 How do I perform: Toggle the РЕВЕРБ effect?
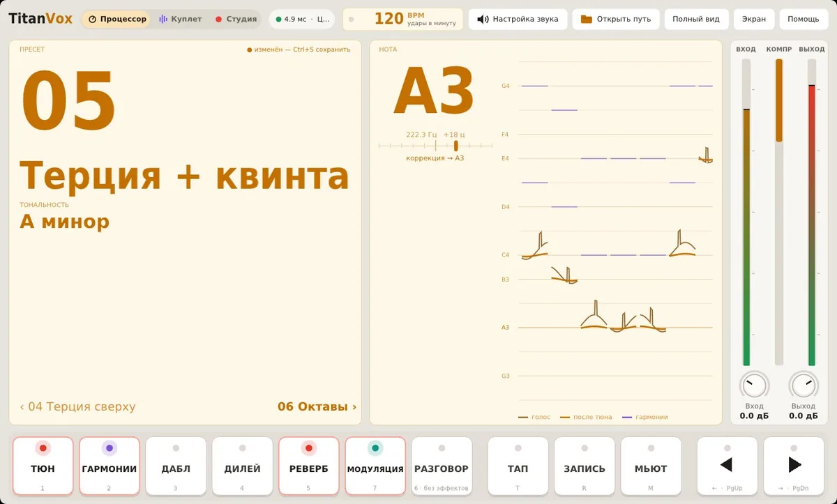(x=308, y=466)
